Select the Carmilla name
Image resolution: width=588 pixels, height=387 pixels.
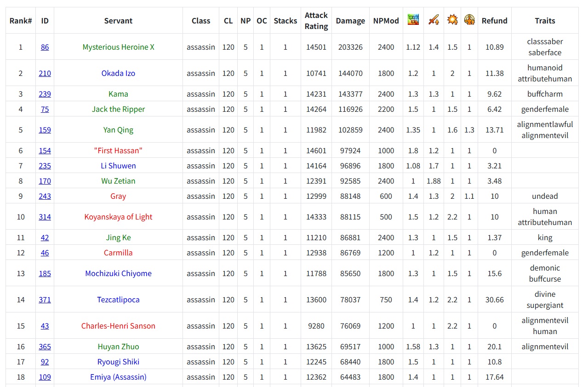pos(118,253)
